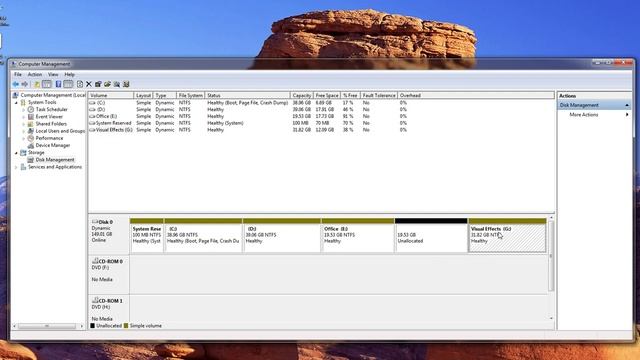
Task: Expand the Event Viewer node
Action: click(24, 117)
